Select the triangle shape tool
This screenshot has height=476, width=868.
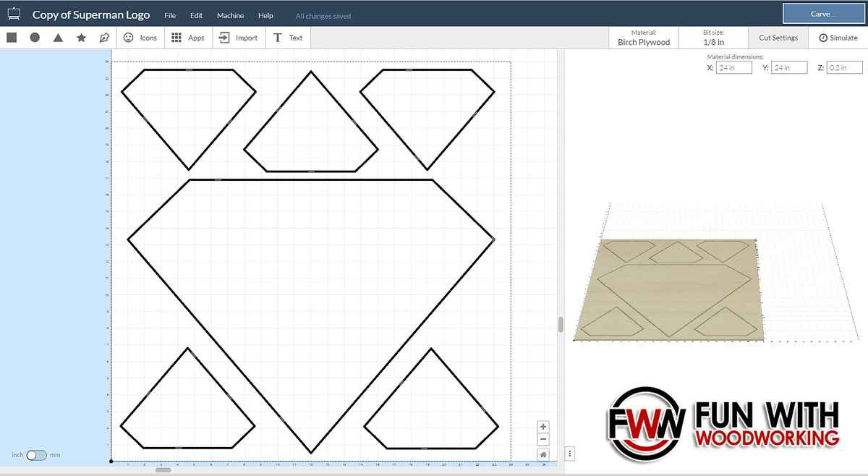click(58, 38)
